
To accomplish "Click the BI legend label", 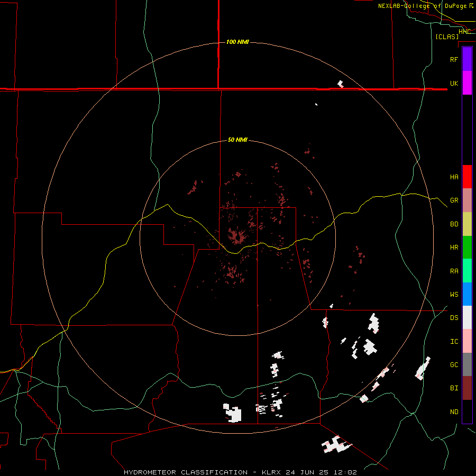I will click(x=454, y=388).
